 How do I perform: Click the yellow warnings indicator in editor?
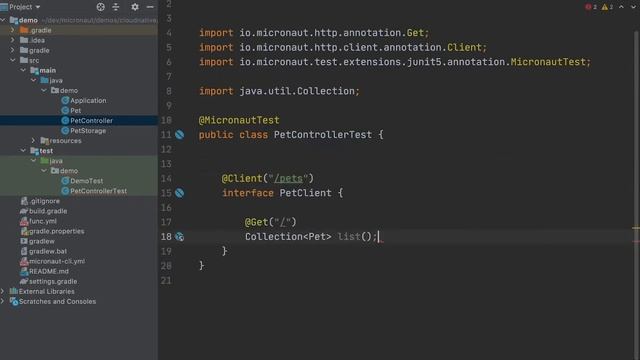click(607, 7)
